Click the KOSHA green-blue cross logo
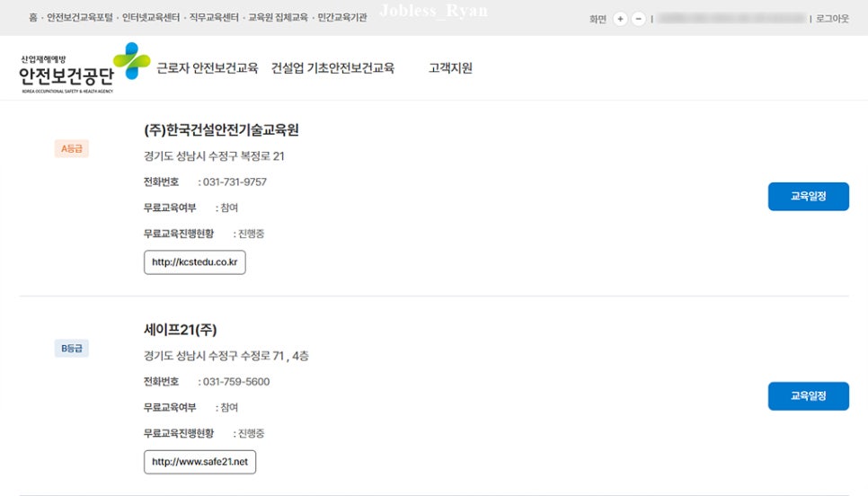Viewport: 868px width, 496px height. click(132, 60)
